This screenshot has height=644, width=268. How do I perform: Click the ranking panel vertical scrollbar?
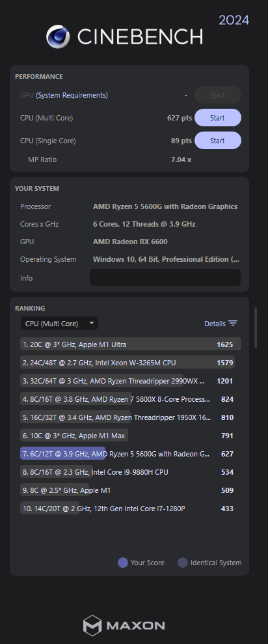[x=256, y=328]
